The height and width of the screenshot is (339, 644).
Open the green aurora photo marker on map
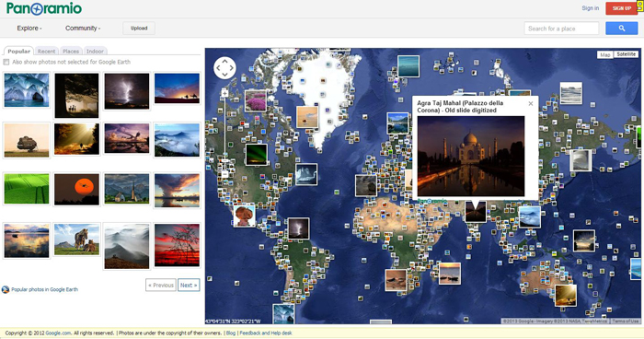pos(257,155)
